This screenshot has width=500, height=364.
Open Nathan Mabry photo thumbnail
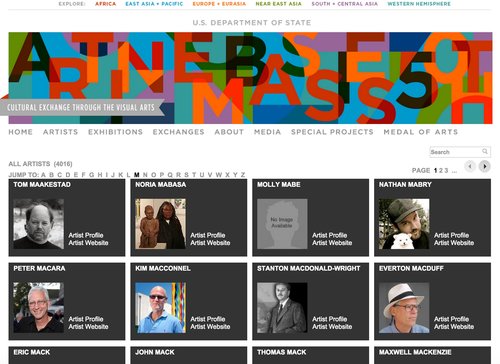(404, 224)
